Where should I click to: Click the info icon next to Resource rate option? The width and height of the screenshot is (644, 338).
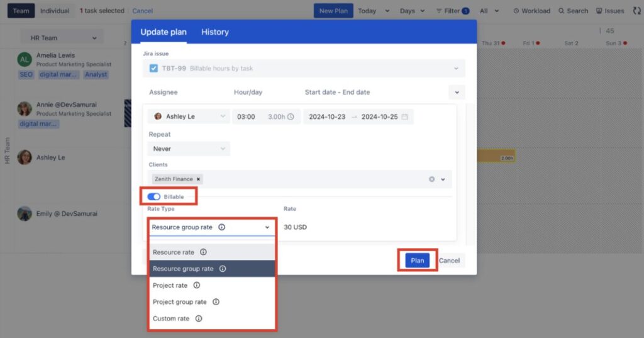(203, 252)
